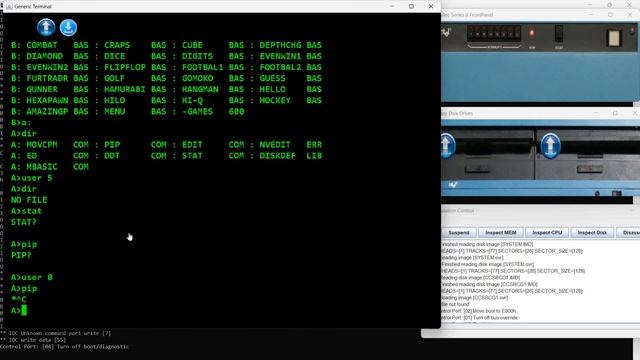Image resolution: width=640 pixels, height=360 pixels.
Task: Click the Series II FrontPanel window title
Action: [467, 15]
